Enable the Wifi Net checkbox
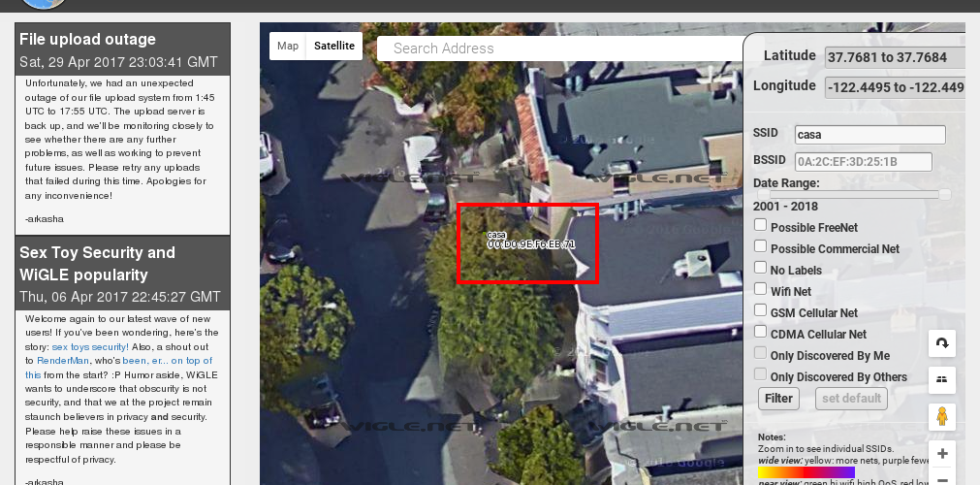This screenshot has height=485, width=980. [760, 288]
